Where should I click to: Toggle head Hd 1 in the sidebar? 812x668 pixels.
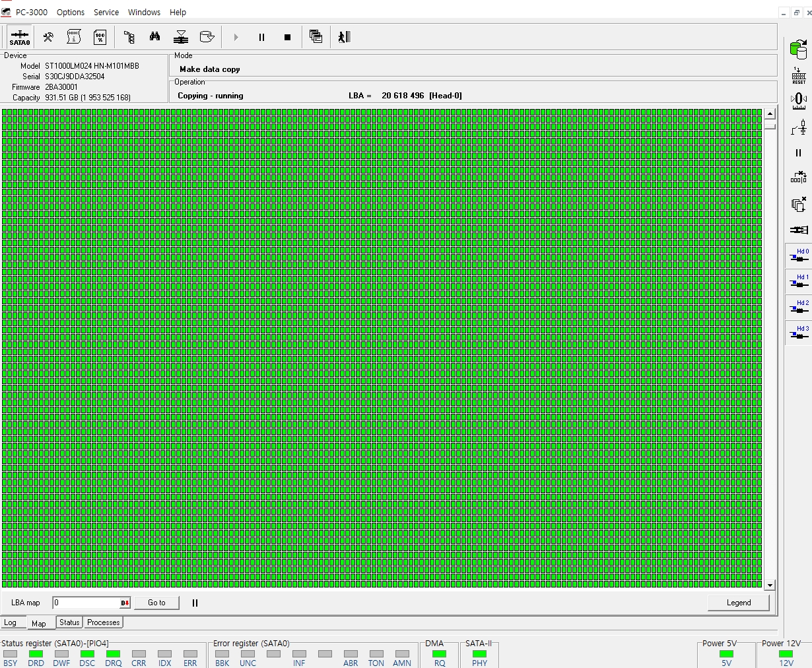click(799, 282)
